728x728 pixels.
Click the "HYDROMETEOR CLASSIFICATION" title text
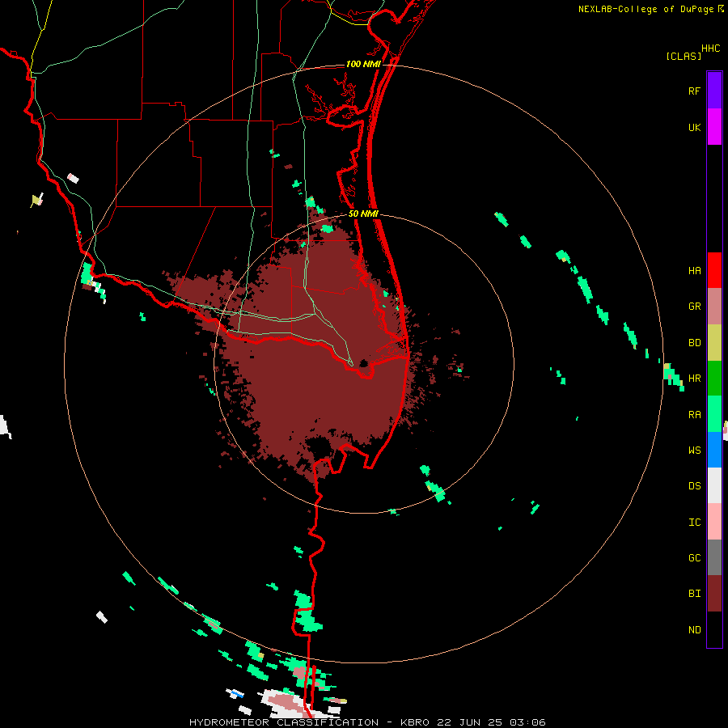[x=284, y=722]
